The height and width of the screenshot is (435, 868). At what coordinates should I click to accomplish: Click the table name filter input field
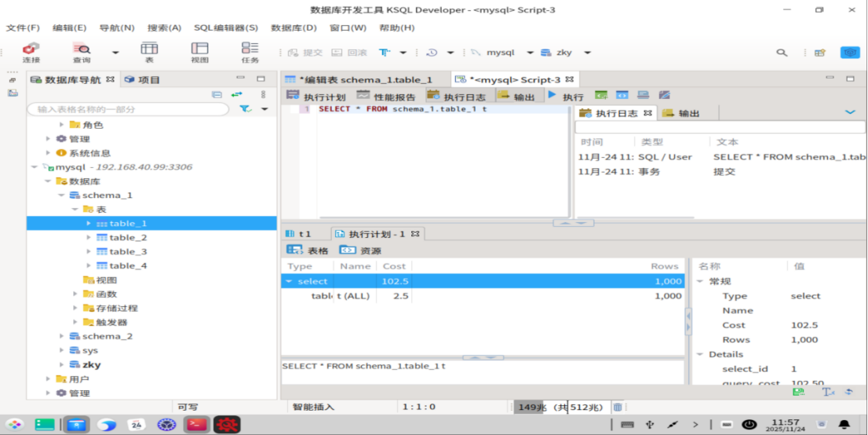[129, 109]
